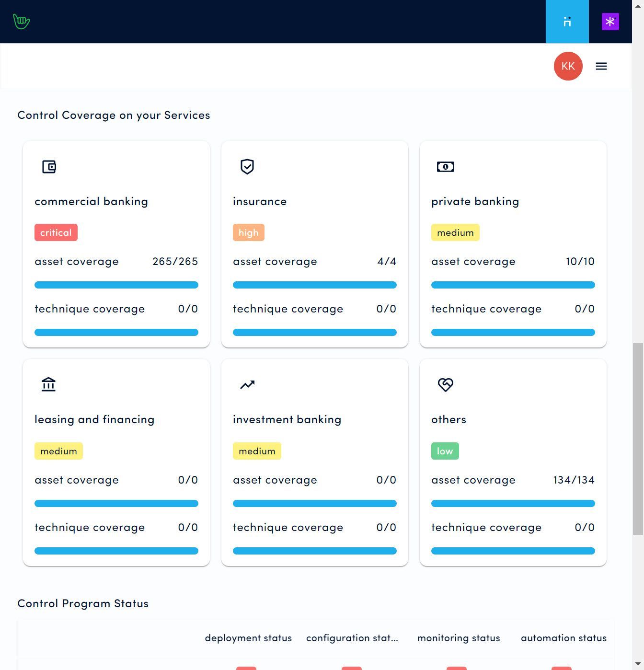644x670 pixels.
Task: Open the hamburger menu icon
Action: [x=601, y=66]
